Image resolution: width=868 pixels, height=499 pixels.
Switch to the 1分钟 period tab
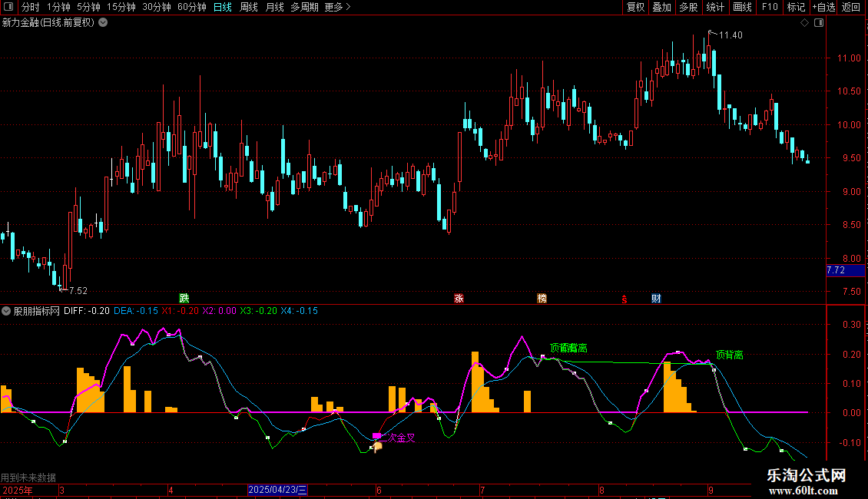(58, 7)
